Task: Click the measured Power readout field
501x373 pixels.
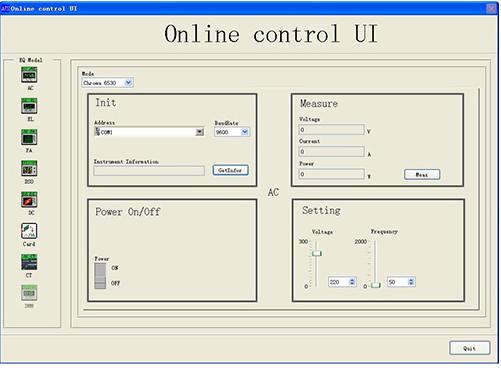Action: click(331, 174)
